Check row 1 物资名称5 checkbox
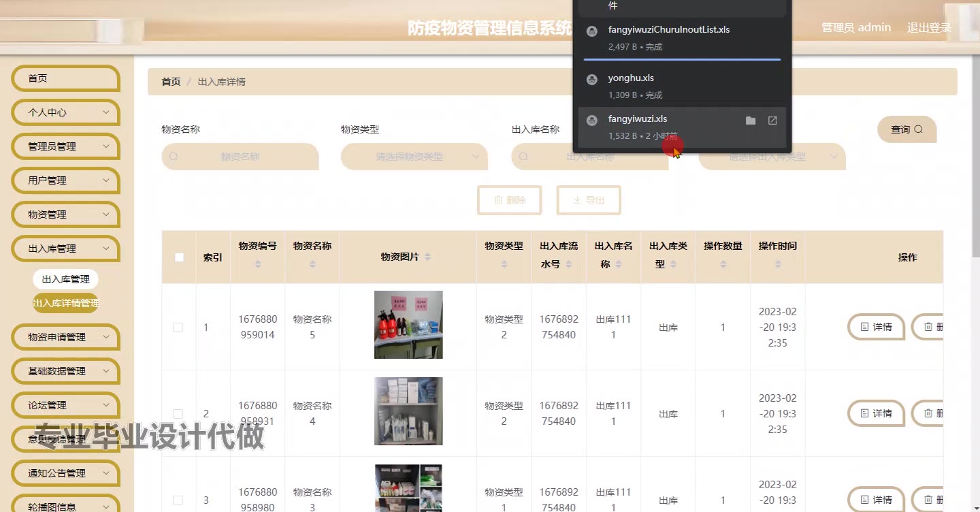Screen dimensions: 980x512 [x=178, y=327]
